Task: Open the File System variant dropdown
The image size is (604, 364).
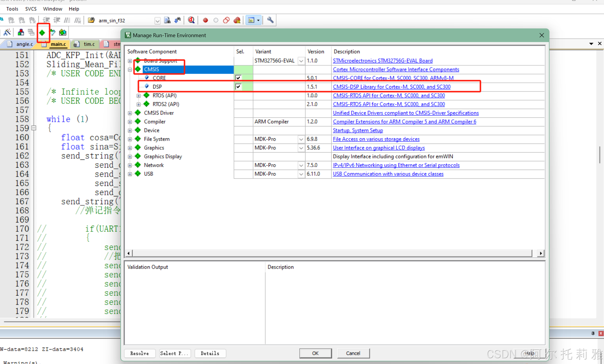Action: pos(301,139)
